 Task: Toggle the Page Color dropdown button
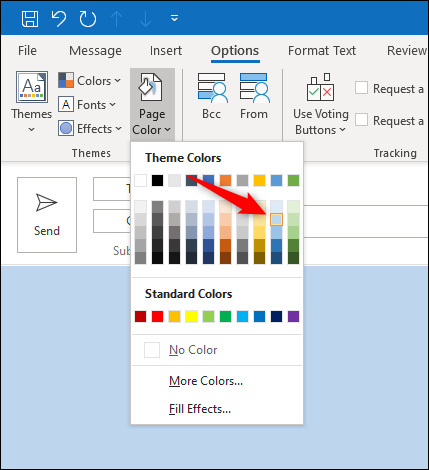coord(152,104)
